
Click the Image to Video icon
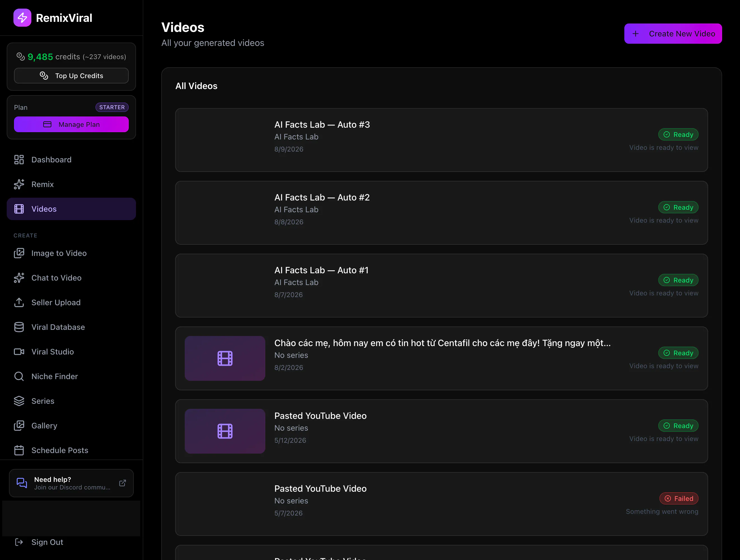(x=19, y=253)
